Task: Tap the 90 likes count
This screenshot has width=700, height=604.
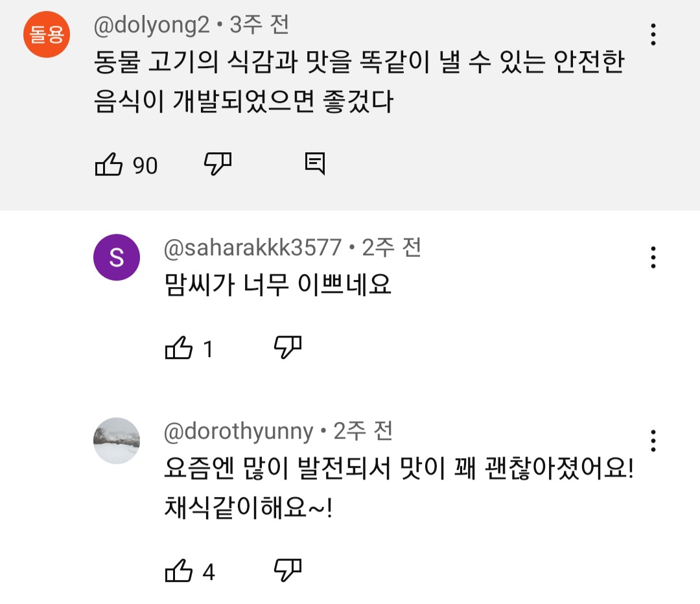Action: pyautogui.click(x=145, y=166)
